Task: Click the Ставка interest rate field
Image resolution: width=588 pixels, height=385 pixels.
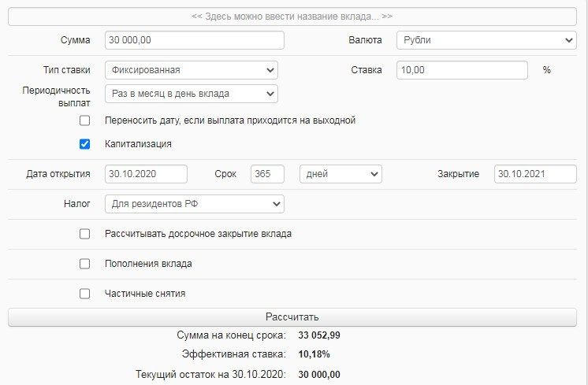Action: pos(460,69)
